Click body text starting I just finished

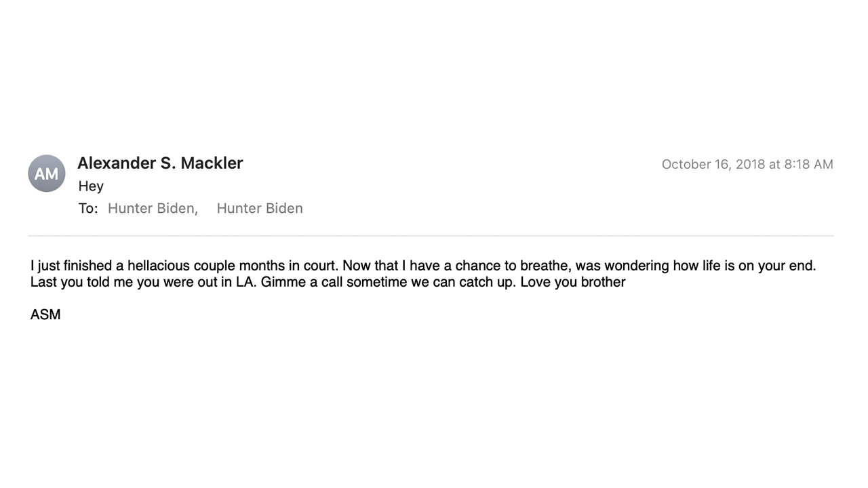tap(423, 266)
